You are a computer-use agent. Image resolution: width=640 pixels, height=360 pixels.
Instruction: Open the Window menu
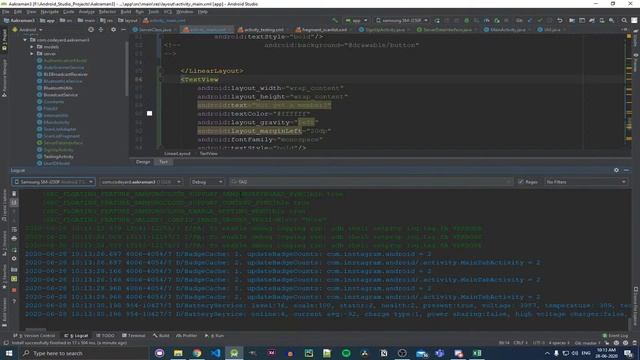coord(184,12)
